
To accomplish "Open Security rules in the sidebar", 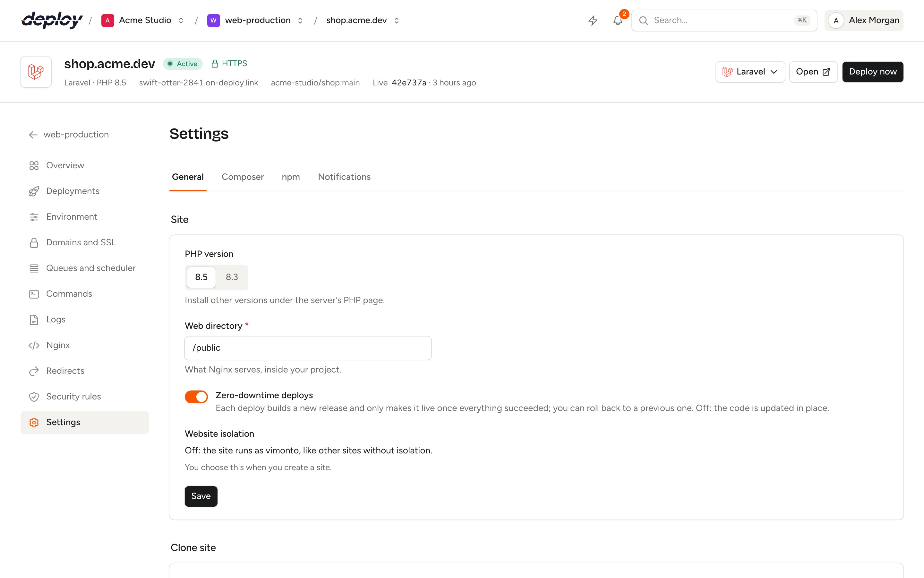I will coord(85,397).
